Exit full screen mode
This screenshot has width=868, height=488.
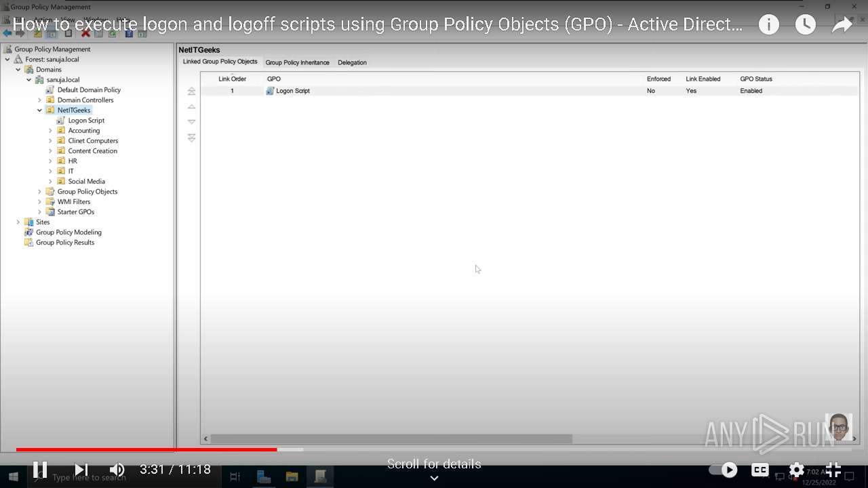click(833, 469)
